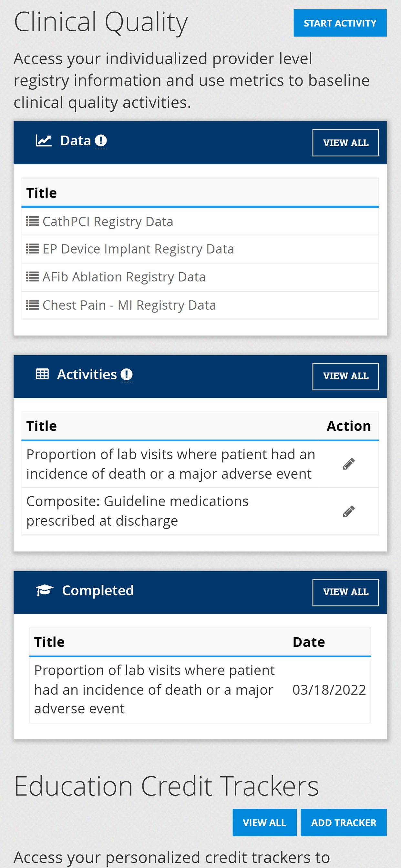Click the graduation cap icon beside Completed

45,590
